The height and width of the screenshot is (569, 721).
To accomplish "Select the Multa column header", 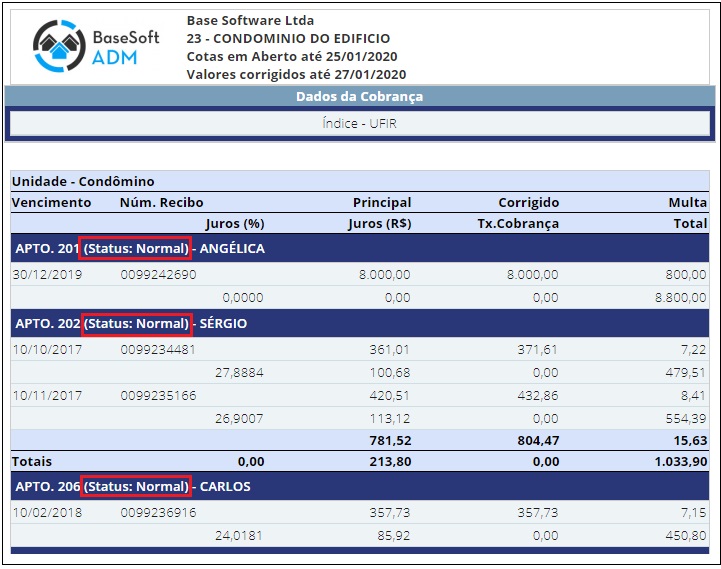I will pyautogui.click(x=687, y=203).
